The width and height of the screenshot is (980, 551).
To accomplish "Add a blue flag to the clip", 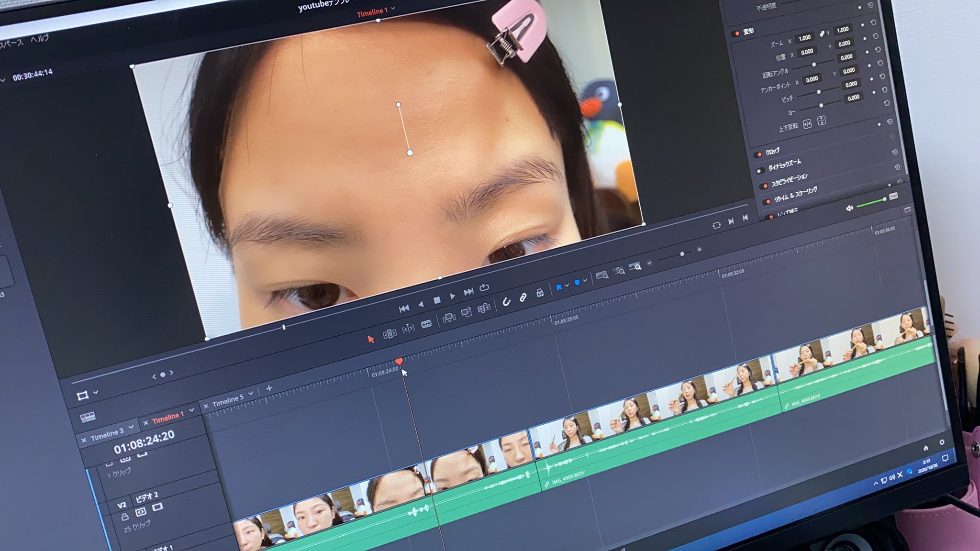I will (558, 287).
